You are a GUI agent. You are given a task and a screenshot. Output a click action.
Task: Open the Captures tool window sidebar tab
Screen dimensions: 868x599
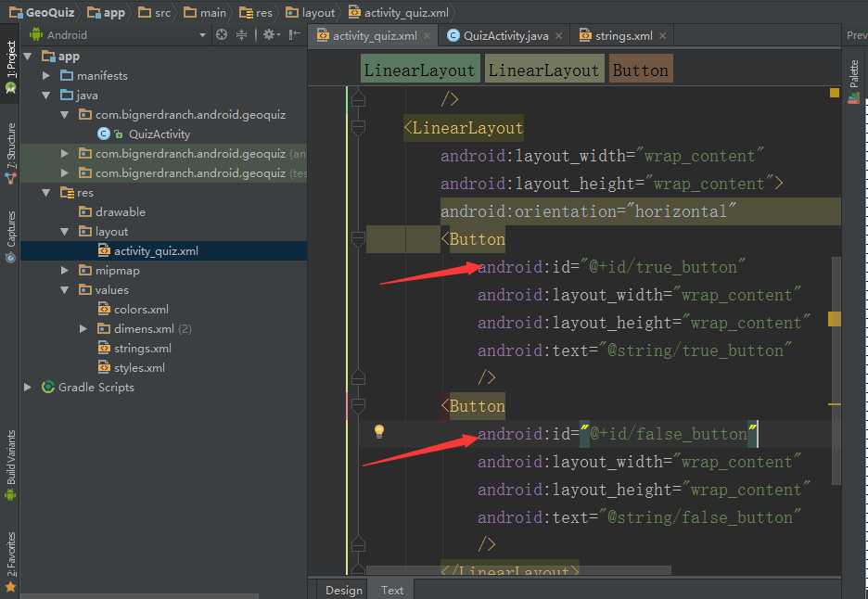10,236
